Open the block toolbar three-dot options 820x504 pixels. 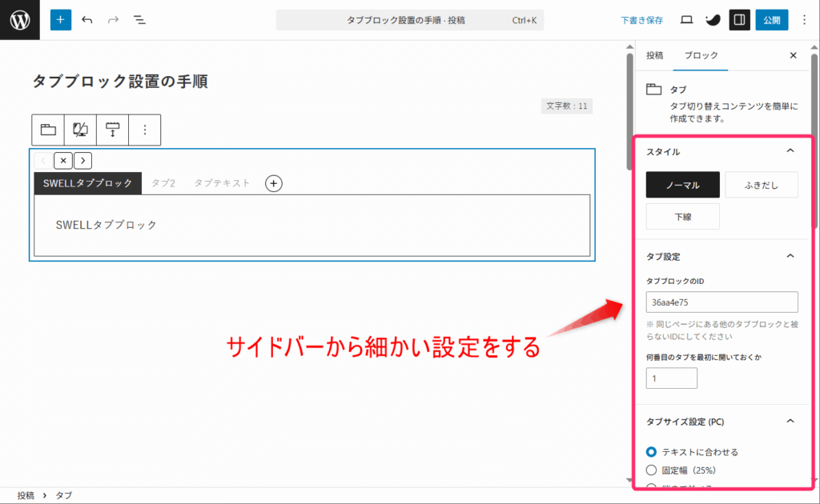(145, 130)
